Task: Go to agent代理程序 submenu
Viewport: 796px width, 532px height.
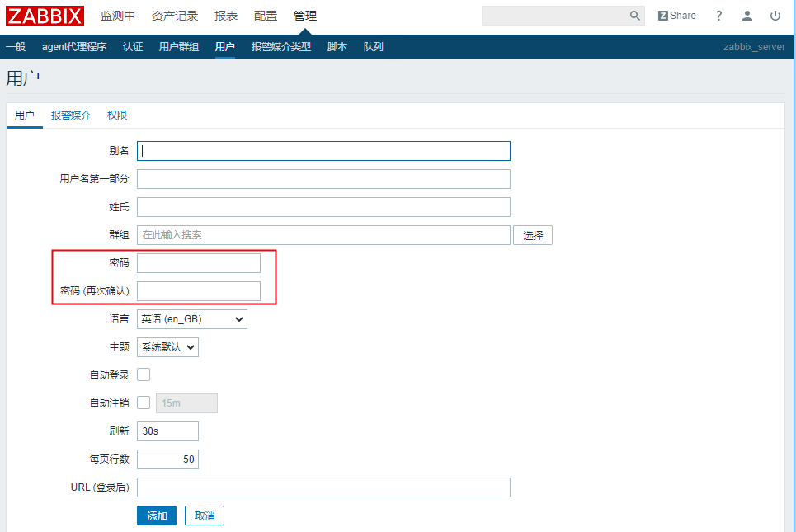Action: 74,47
